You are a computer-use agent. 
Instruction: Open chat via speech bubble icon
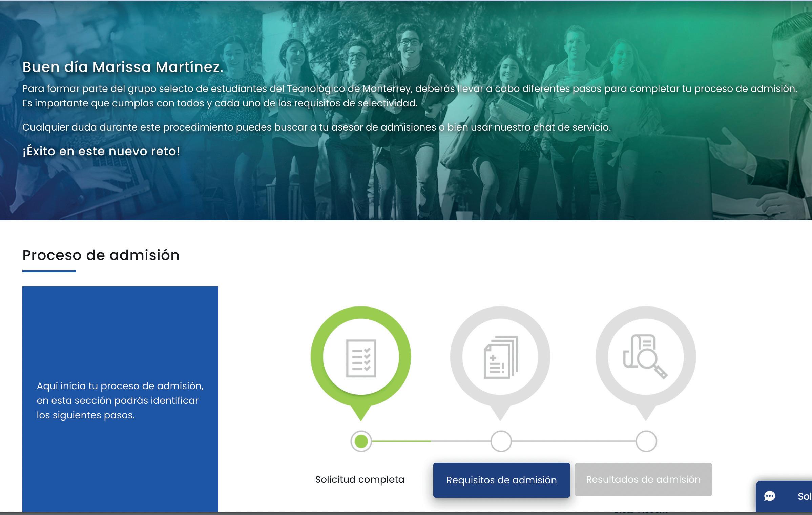[770, 496]
